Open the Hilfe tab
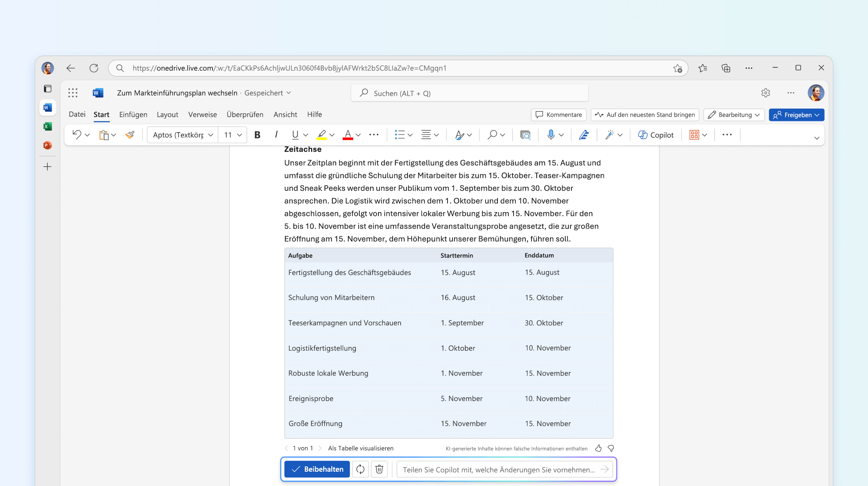Image resolution: width=868 pixels, height=486 pixels. point(315,115)
